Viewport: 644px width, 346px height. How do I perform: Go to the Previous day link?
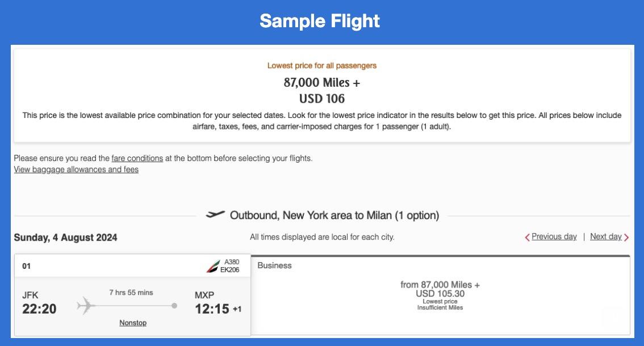pos(554,237)
